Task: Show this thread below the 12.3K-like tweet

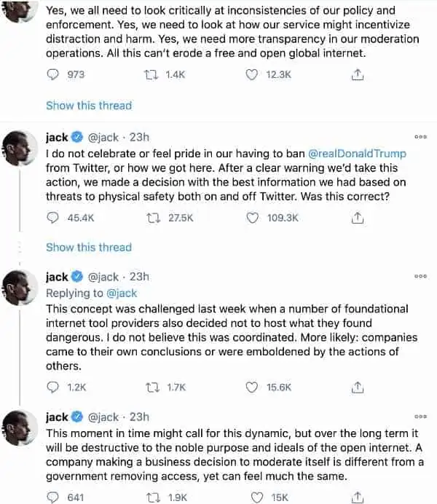Action: (x=89, y=106)
